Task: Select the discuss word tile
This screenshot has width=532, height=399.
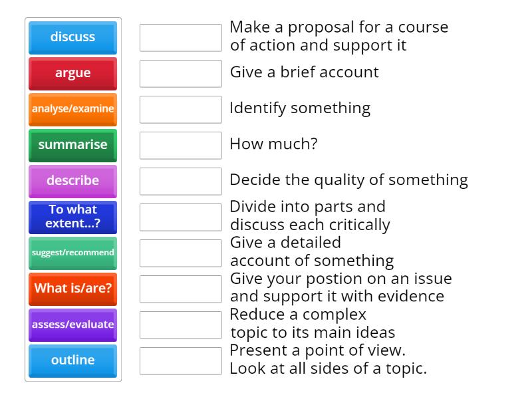Action: (72, 38)
